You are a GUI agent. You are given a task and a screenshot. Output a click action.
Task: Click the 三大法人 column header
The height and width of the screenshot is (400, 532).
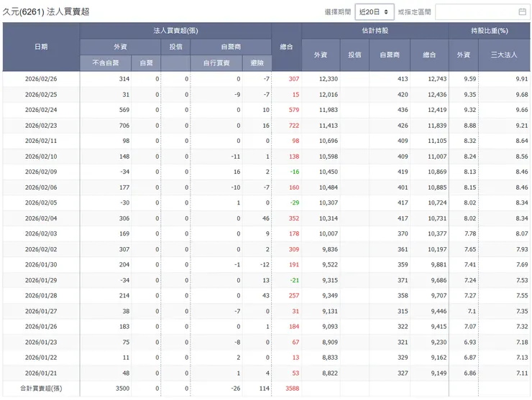click(x=504, y=55)
